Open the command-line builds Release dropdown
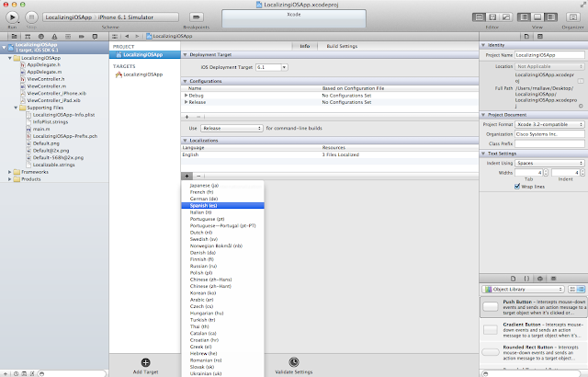 [x=232, y=129]
